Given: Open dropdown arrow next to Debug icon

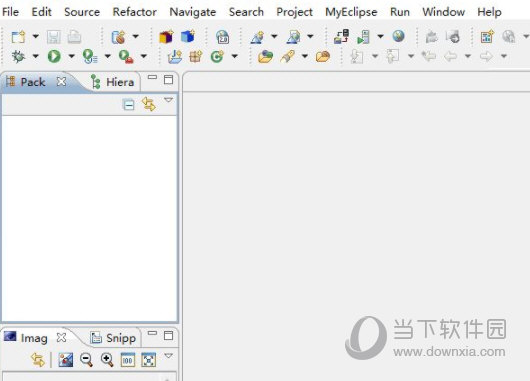Looking at the screenshot, I should pyautogui.click(x=35, y=56).
